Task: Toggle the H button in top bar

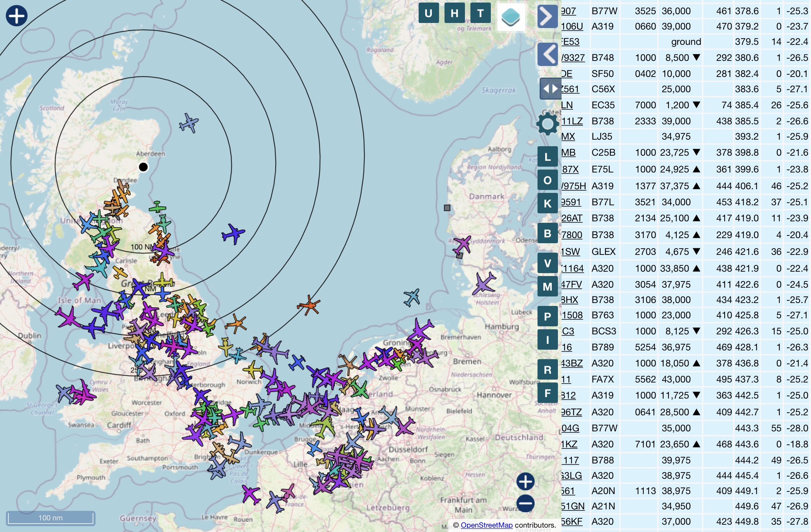Action: coord(454,13)
